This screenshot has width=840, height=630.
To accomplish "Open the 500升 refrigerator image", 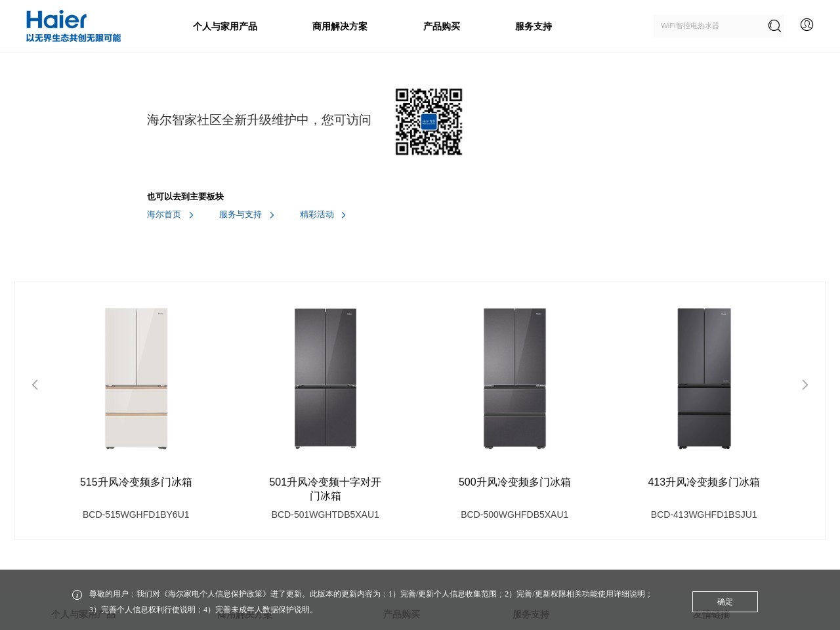I will 514,379.
